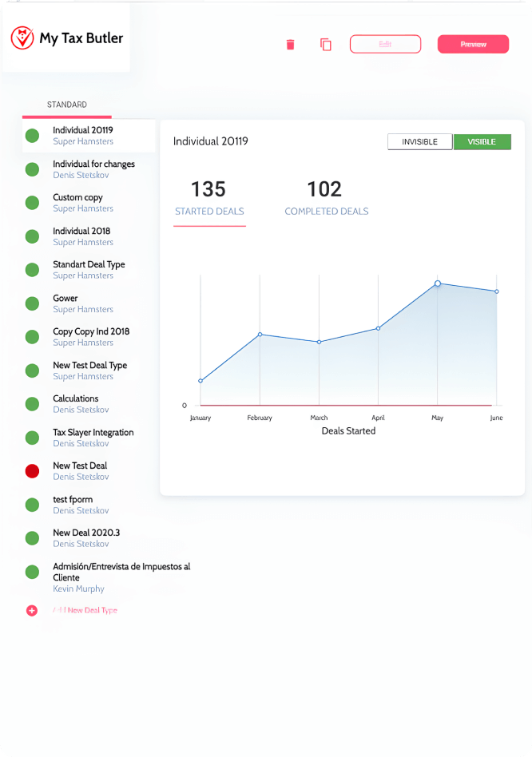Click the February data point on chart

[260, 334]
